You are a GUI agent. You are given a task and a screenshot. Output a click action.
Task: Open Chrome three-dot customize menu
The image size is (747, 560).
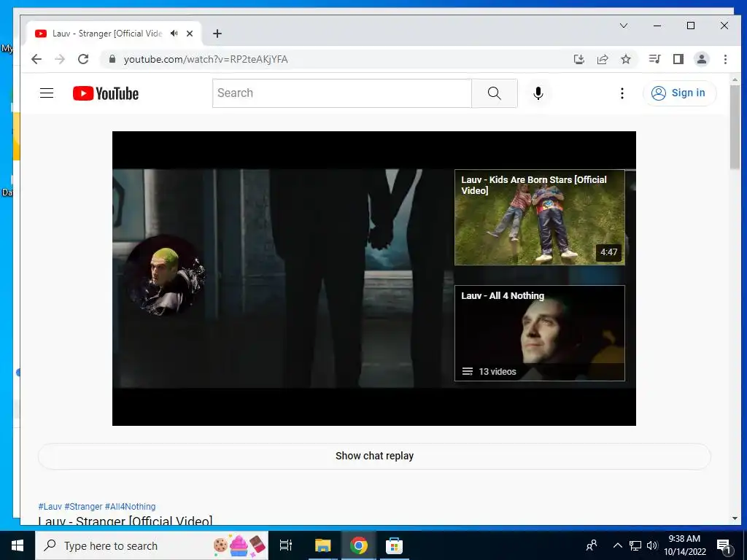tap(725, 59)
